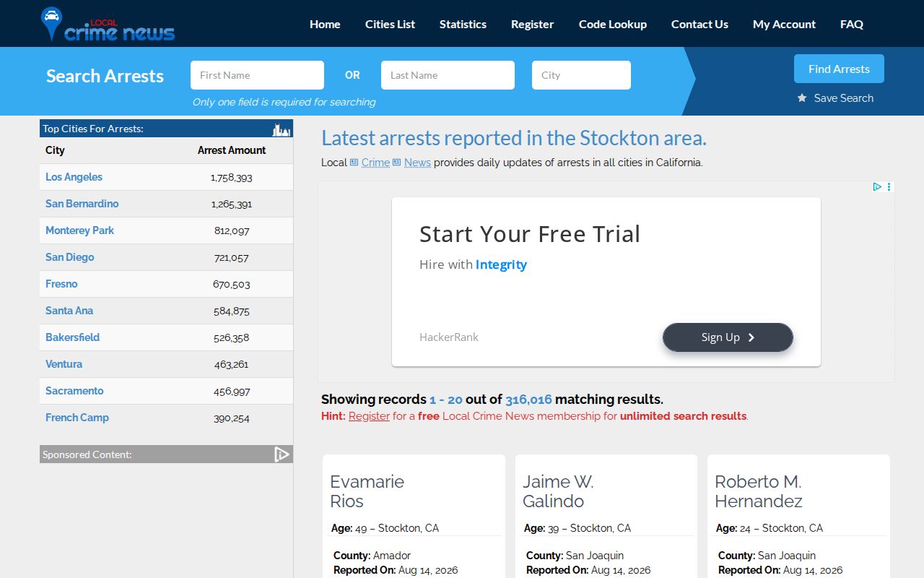Open the Cities List page

[x=390, y=24]
